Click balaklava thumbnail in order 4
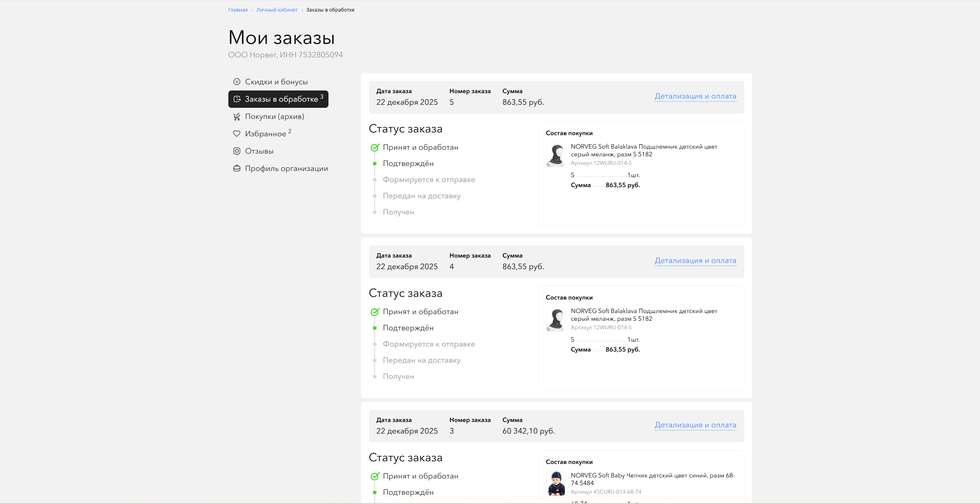980x504 pixels. (x=556, y=319)
